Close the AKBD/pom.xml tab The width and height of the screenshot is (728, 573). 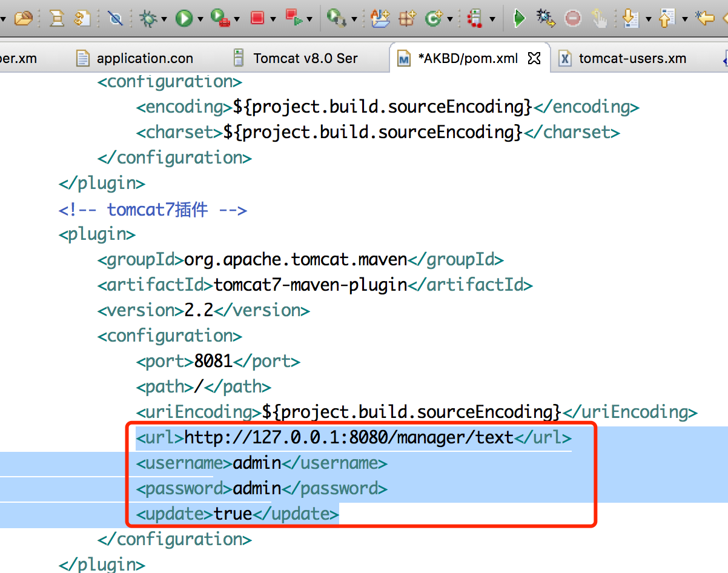(534, 58)
